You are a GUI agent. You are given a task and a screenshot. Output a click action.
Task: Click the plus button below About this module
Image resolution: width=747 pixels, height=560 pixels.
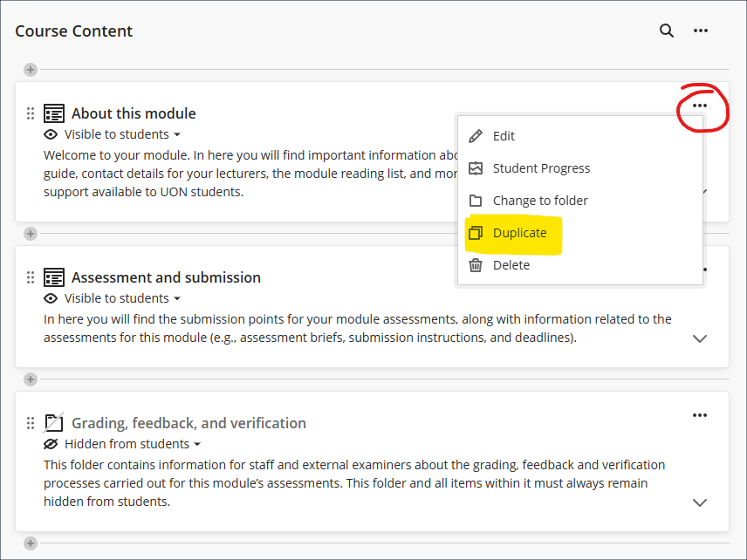coord(31,234)
